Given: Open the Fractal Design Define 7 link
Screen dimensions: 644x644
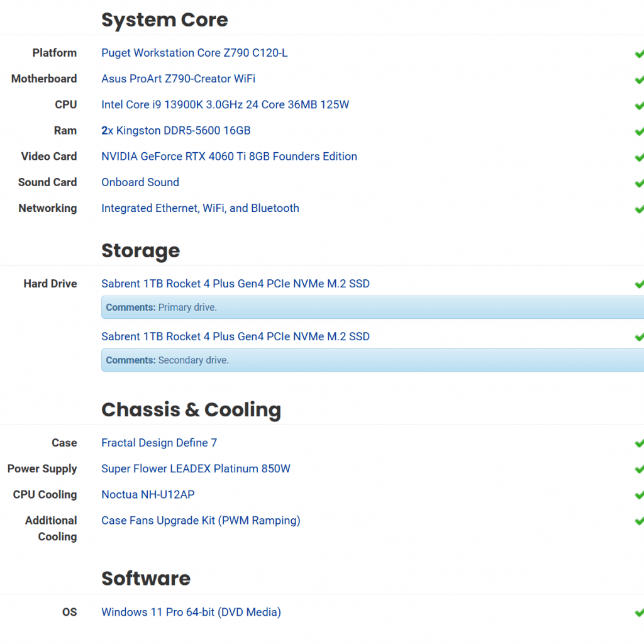Looking at the screenshot, I should [159, 443].
